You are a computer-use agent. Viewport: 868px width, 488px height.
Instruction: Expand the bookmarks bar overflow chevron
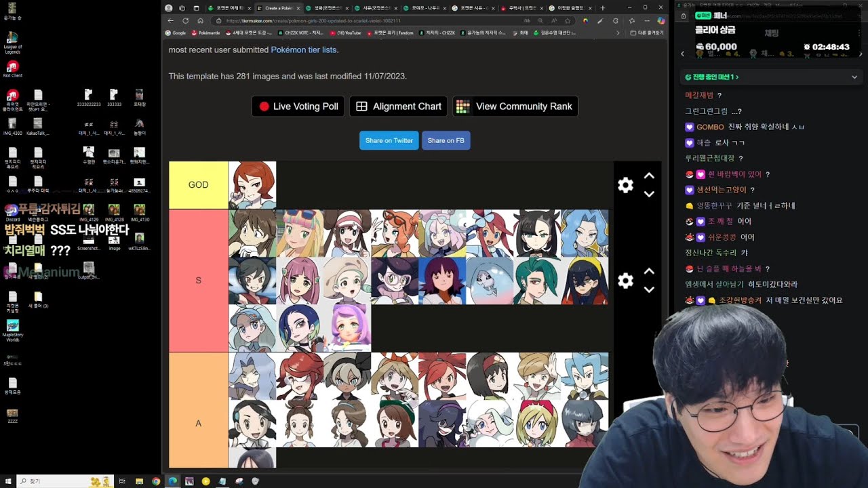tap(618, 33)
